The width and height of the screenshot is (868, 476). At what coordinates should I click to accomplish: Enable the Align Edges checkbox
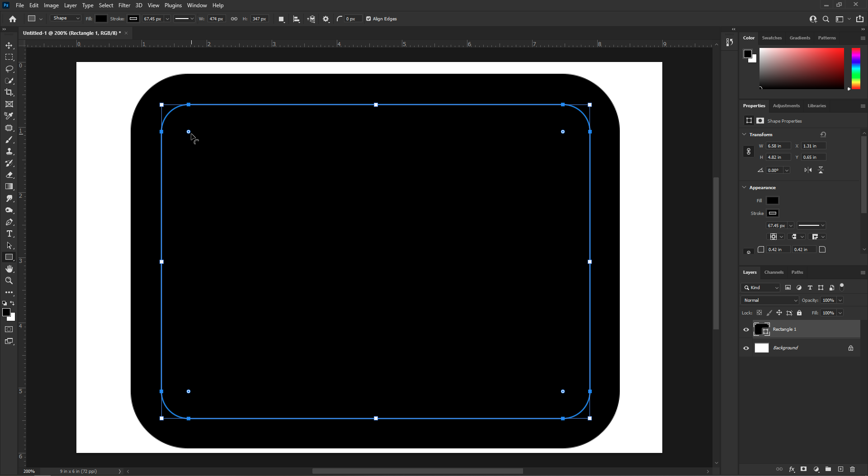pos(368,19)
